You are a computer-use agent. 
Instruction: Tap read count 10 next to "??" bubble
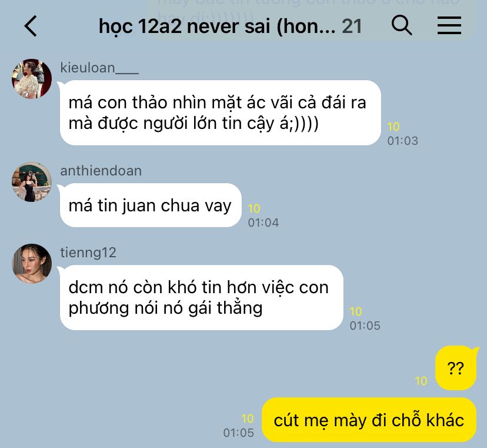[x=421, y=381]
